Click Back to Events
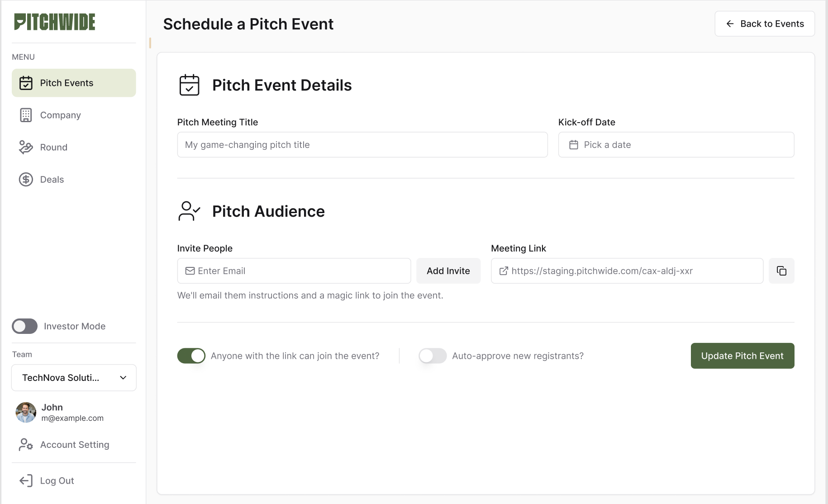Image resolution: width=828 pixels, height=504 pixels. tap(764, 24)
